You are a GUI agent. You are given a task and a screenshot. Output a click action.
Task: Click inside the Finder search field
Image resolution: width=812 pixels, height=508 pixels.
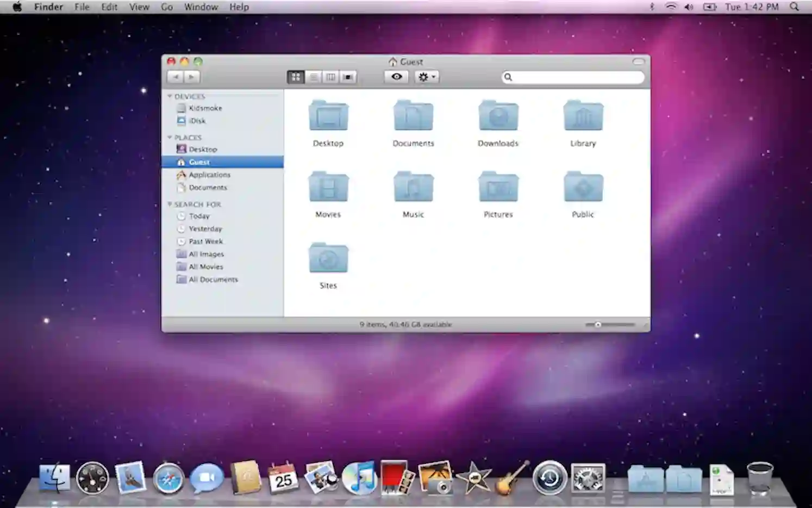click(572, 77)
